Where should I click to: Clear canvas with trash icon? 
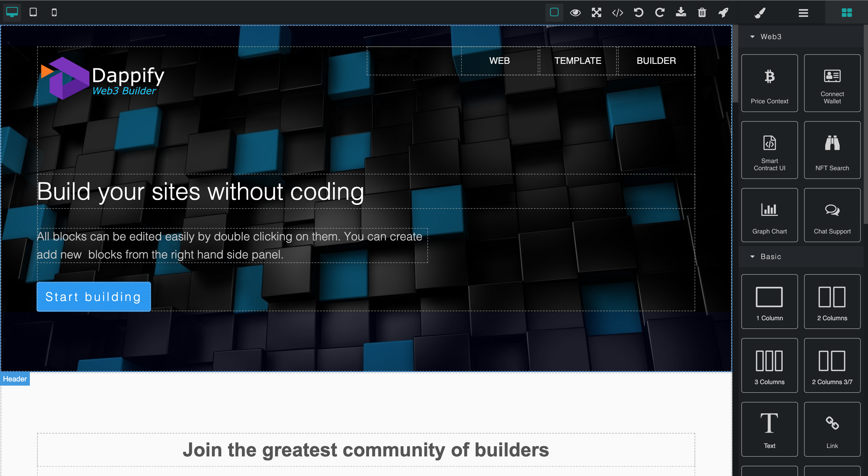pyautogui.click(x=702, y=12)
